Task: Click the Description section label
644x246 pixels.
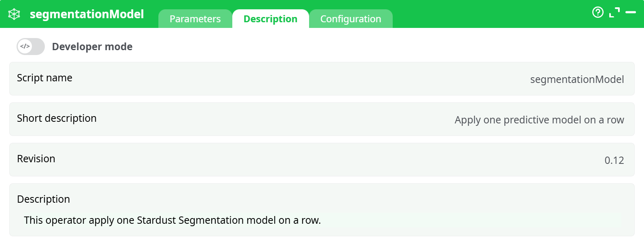Action: pos(43,199)
